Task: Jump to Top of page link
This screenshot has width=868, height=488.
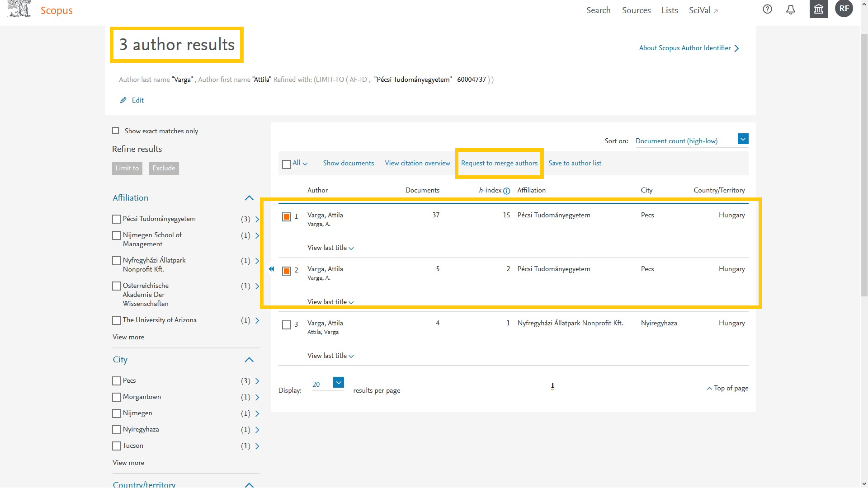Action: [x=727, y=388]
